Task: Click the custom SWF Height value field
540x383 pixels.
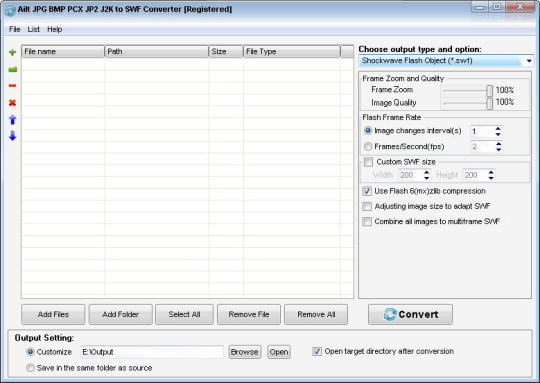Action: [475, 175]
